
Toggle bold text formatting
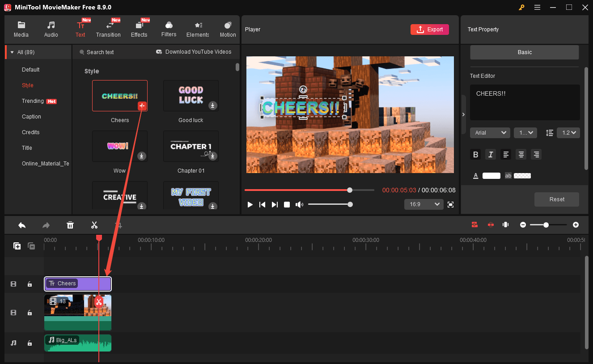pyautogui.click(x=476, y=155)
